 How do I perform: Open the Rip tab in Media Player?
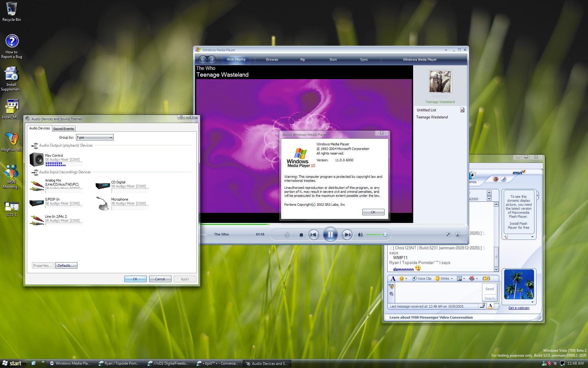coord(303,59)
